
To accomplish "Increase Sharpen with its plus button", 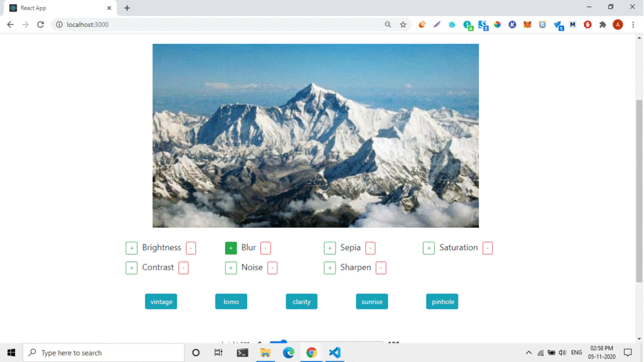I will pos(330,268).
